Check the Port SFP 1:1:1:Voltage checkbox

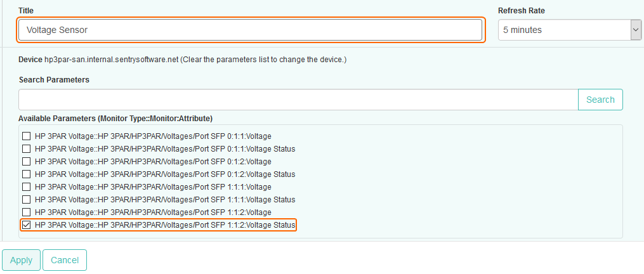(x=27, y=187)
